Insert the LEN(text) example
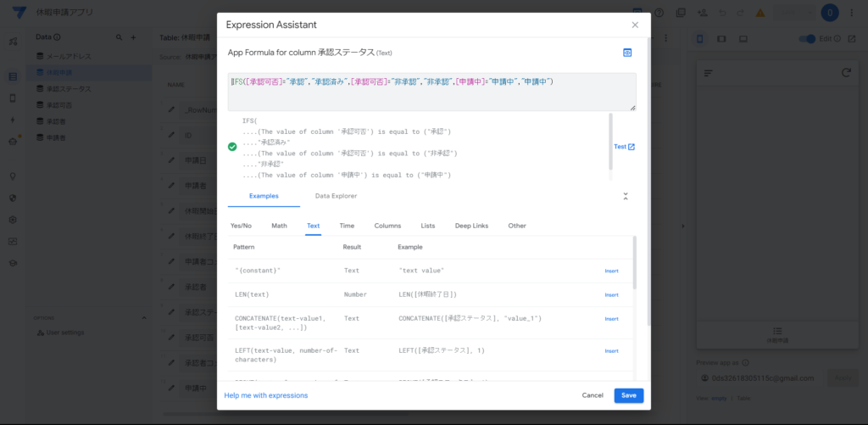 point(611,294)
